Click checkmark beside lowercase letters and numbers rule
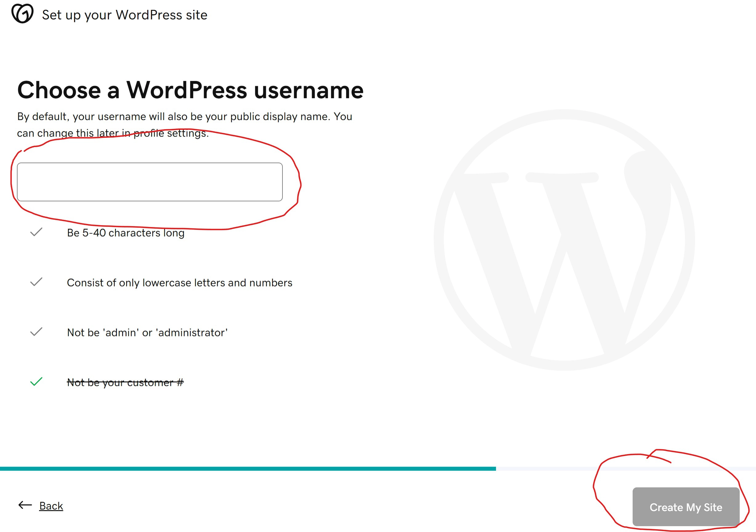756x532 pixels. tap(36, 282)
